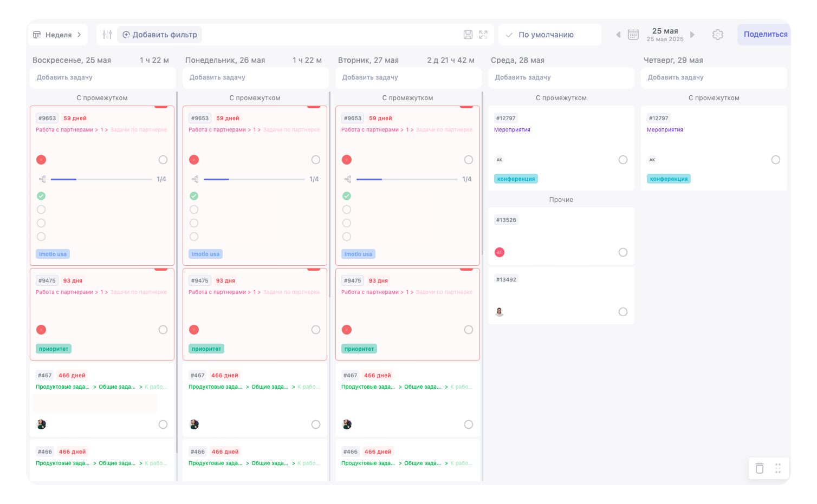Click subtask tree icon on Sunday task #9653
This screenshot has height=504, width=817.
pos(42,179)
